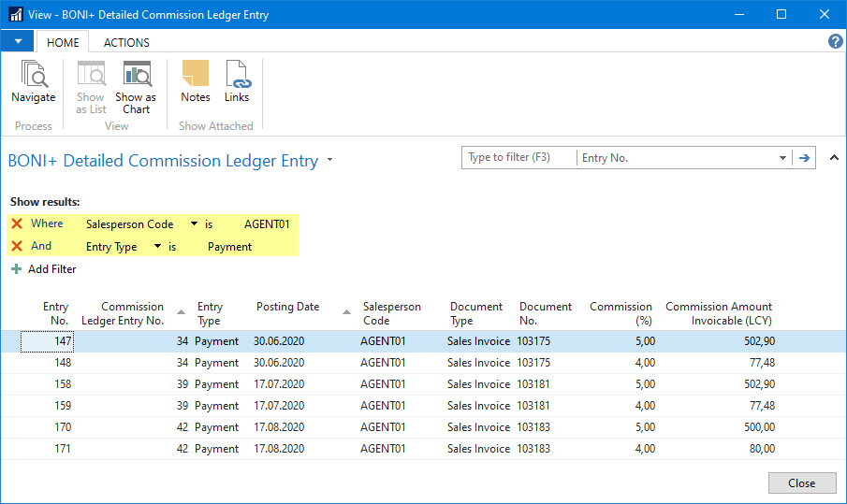Screen dimensions: 847x504
Task: Open attached Links
Action: coord(237,81)
